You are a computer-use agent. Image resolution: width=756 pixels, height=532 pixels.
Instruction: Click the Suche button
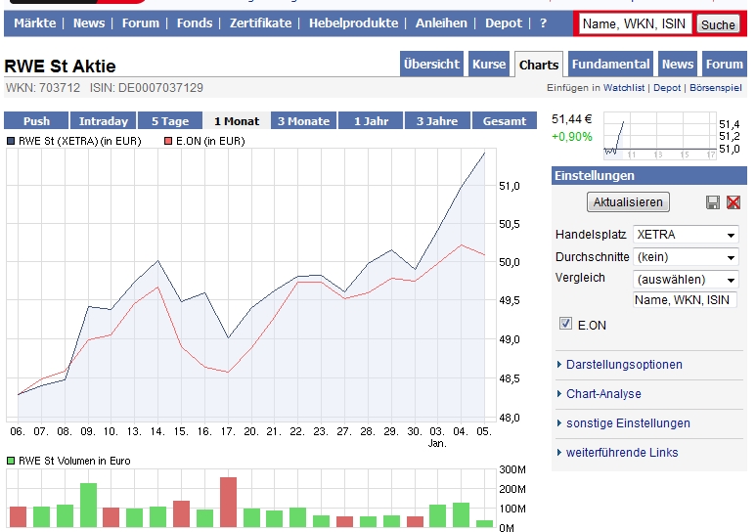pyautogui.click(x=718, y=24)
